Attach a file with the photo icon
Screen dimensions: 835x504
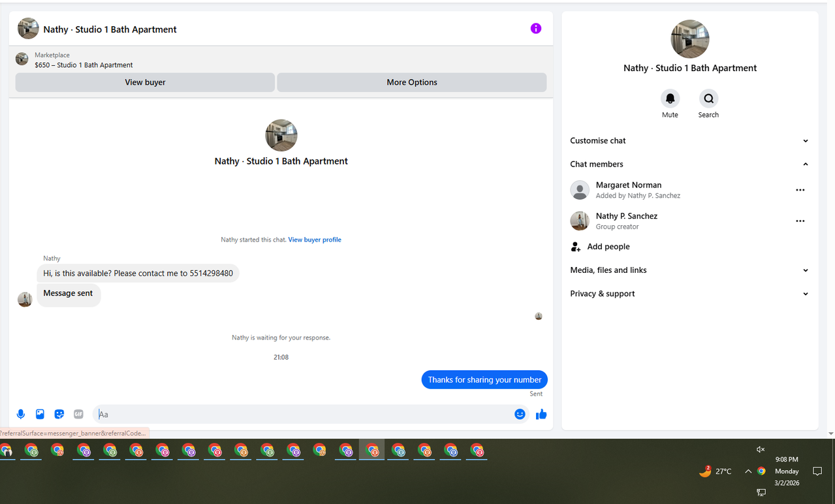coord(40,414)
